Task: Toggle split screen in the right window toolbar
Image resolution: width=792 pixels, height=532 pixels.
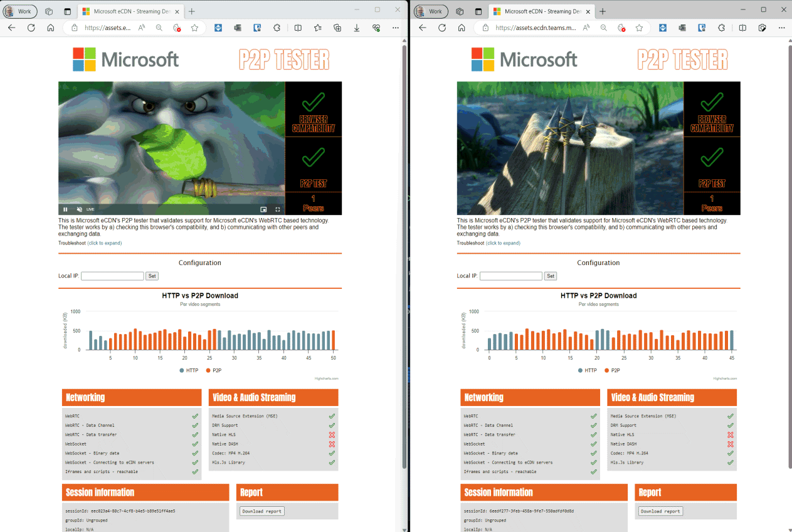Action: point(742,28)
